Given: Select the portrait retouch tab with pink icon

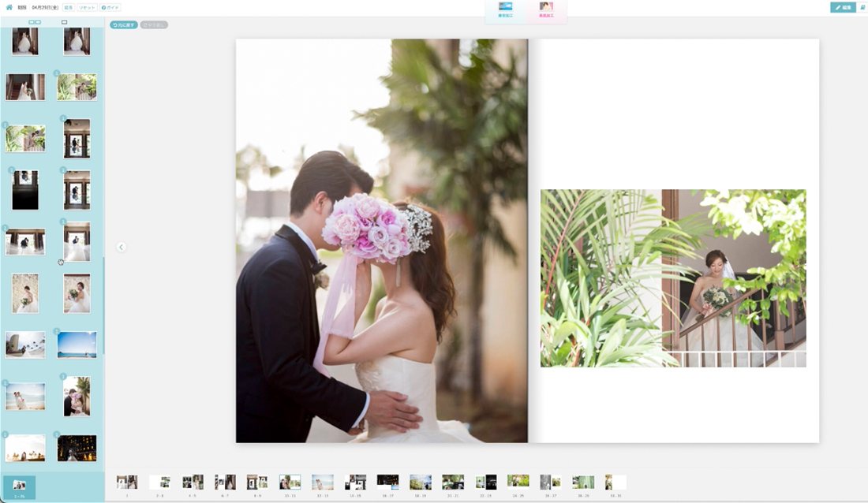Looking at the screenshot, I should point(546,9).
